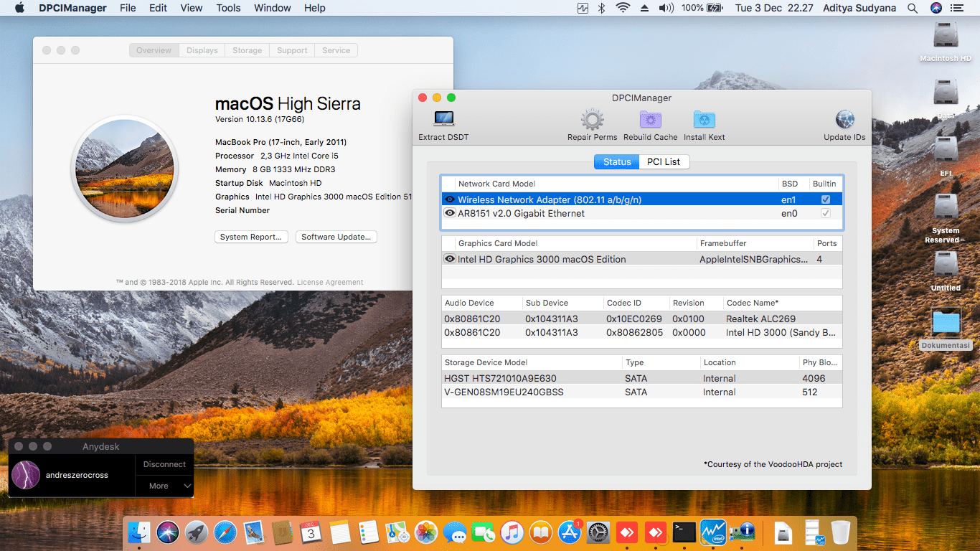Click Disconnect in the AnyDesk window
This screenshot has width=980, height=551.
coord(164,464)
